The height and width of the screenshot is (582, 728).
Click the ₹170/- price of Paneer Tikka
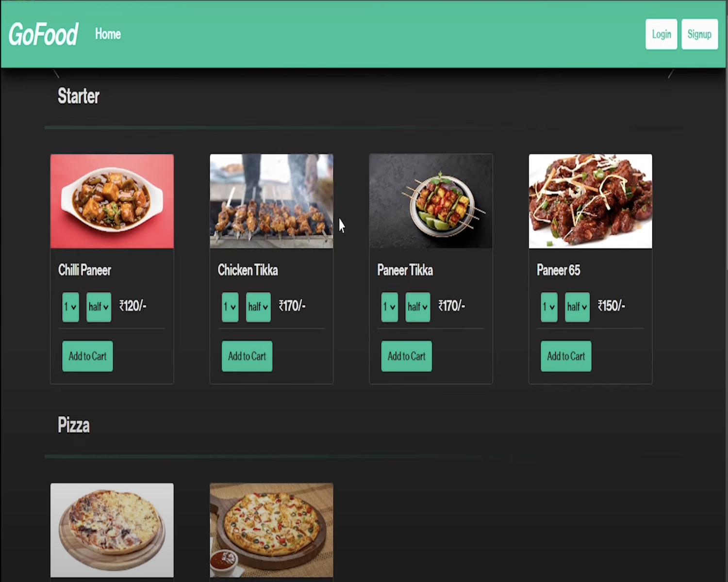pyautogui.click(x=451, y=306)
